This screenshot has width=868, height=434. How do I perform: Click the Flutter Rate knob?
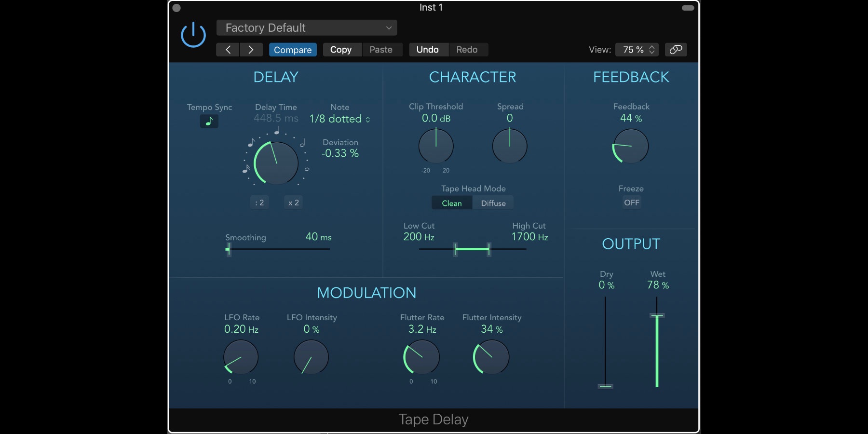(422, 357)
